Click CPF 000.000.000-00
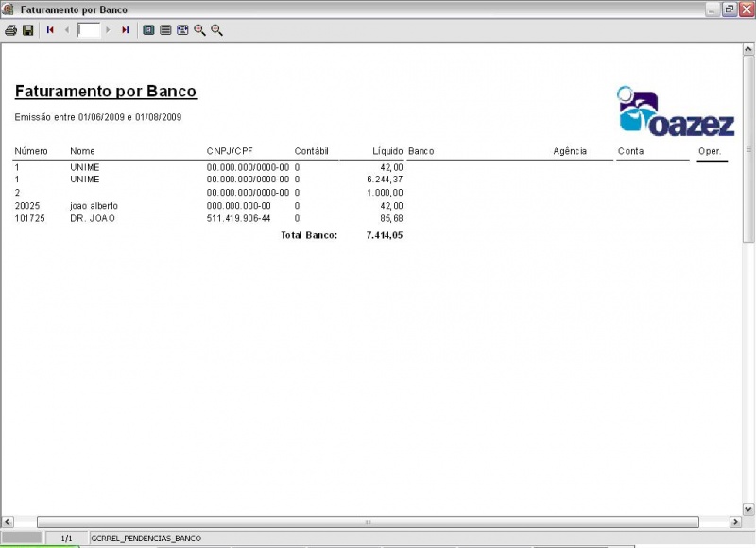Image resolution: width=756 pixels, height=548 pixels. coord(239,206)
